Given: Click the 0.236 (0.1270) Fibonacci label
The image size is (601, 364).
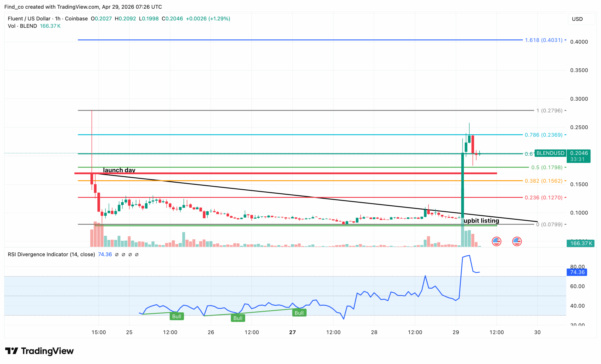Looking at the screenshot, I should pyautogui.click(x=544, y=197).
